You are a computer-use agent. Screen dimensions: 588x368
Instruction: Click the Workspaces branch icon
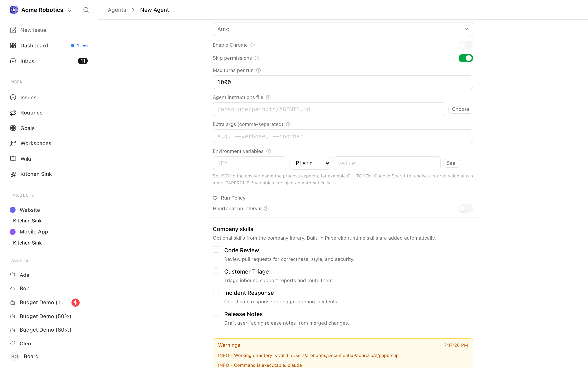click(x=13, y=143)
